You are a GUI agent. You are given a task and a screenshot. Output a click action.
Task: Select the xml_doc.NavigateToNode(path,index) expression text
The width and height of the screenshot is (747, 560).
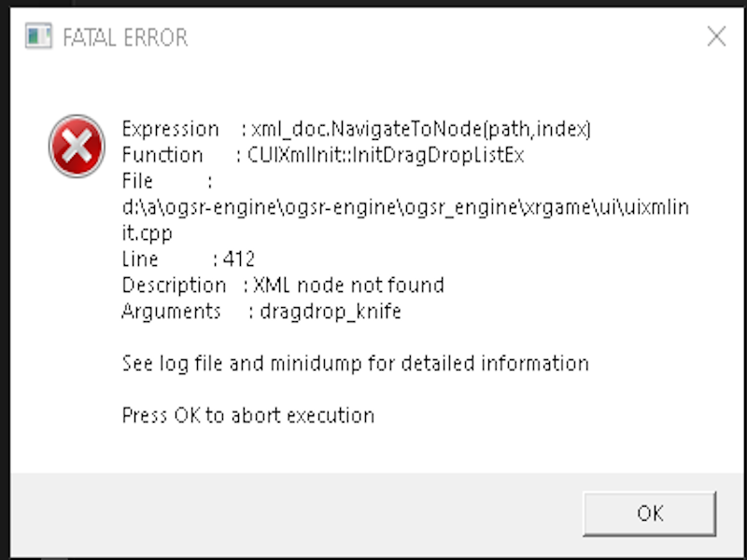coord(422,128)
